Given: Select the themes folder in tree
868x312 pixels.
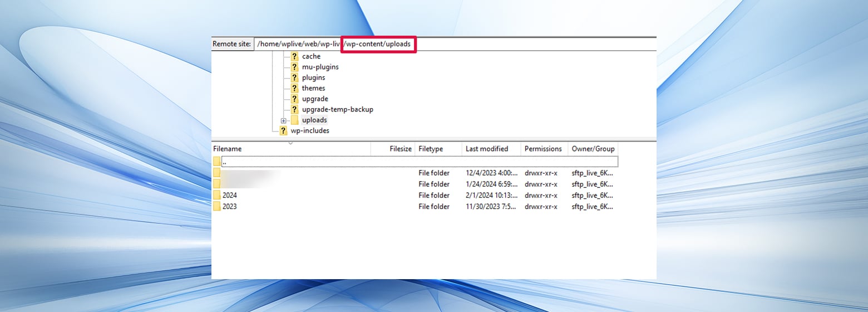Looking at the screenshot, I should [313, 88].
